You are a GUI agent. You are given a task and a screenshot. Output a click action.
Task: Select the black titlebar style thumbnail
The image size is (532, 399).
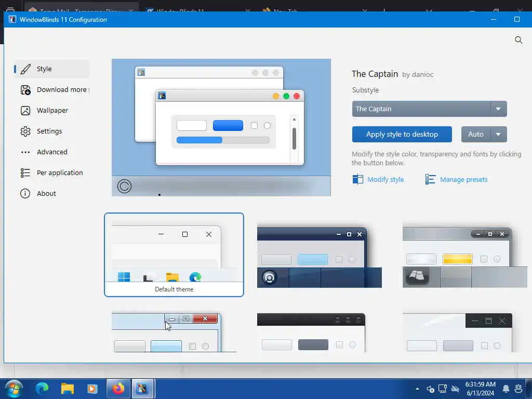click(311, 332)
